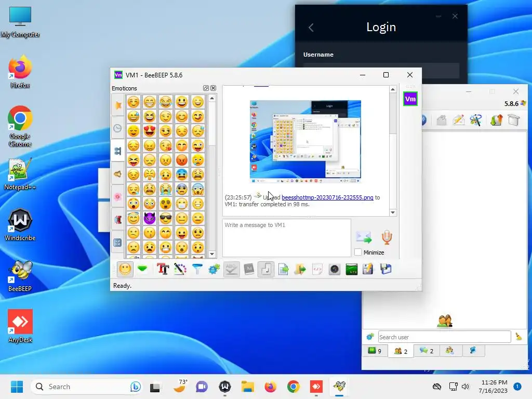The width and height of the screenshot is (532, 399).
Task: Click the file sharing arrows icon
Action: [x=496, y=120]
